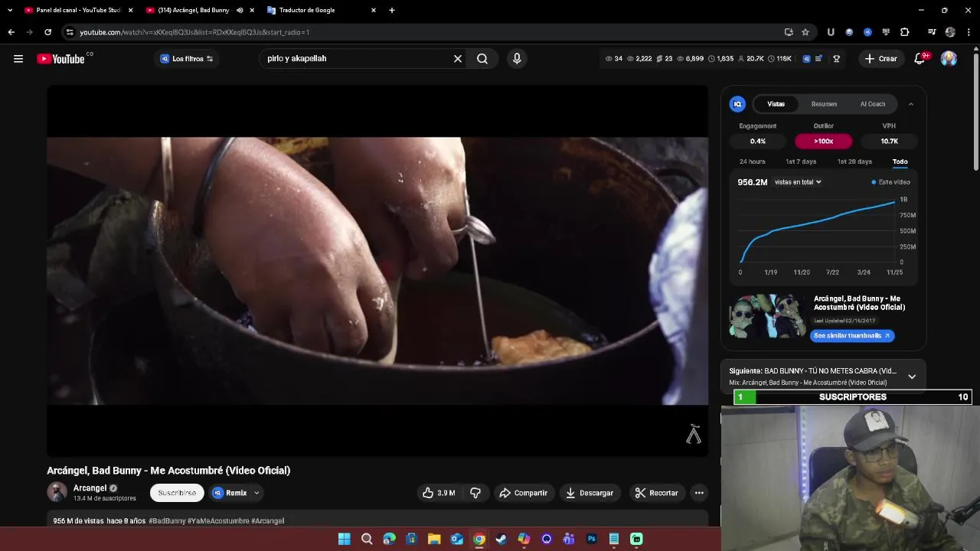This screenshot has height=551, width=980.
Task: Bookmark this page with the star icon
Action: pos(805,32)
